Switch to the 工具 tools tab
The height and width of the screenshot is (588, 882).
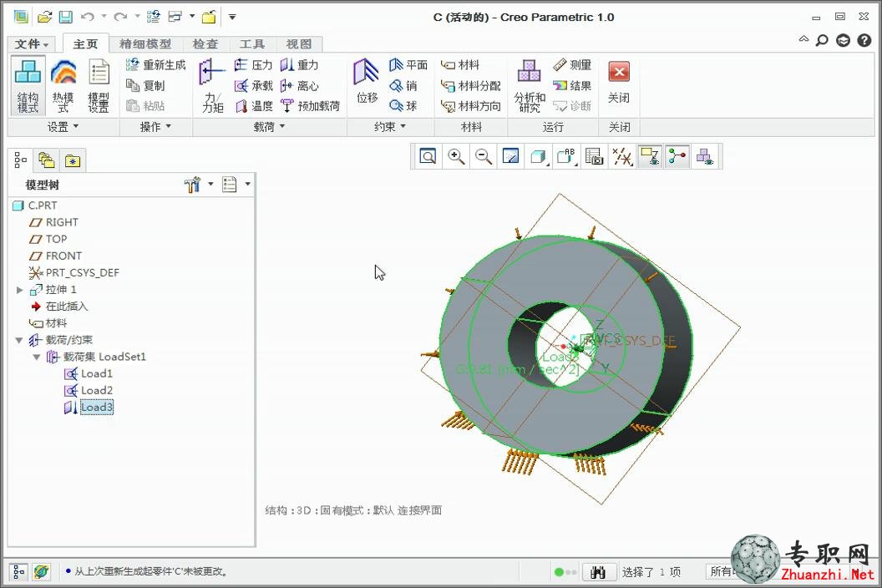point(251,44)
